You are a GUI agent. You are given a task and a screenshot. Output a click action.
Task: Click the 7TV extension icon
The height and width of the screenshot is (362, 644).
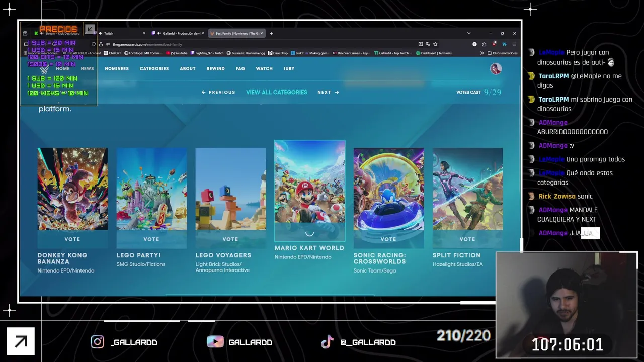[x=504, y=44]
